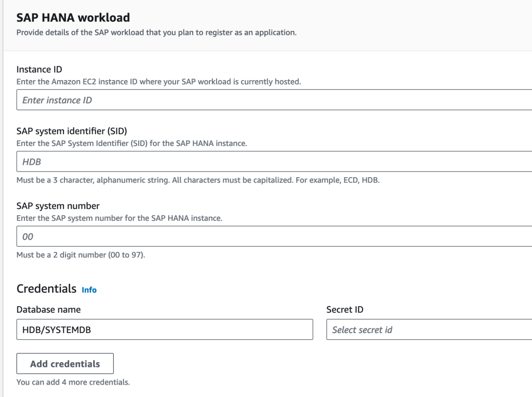Click the 'You can add 4 more credentials' text
The image size is (532, 397).
72,382
